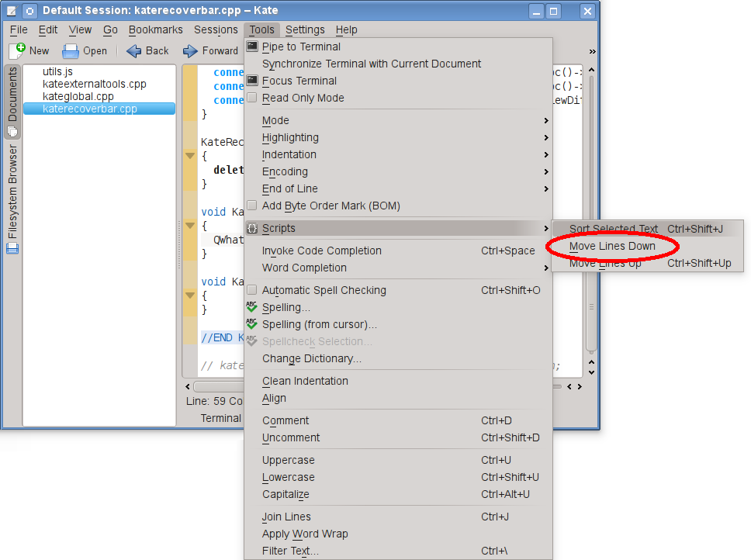This screenshot has height=560, width=751.
Task: Choose Move Lines Up script
Action: coord(648,263)
